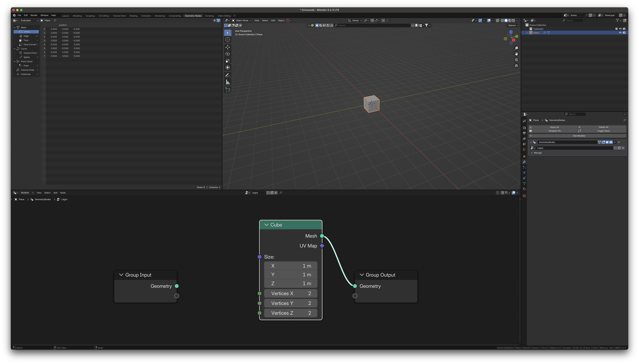
Task: Click the Blender logo menu icon
Action: (x=14, y=15)
